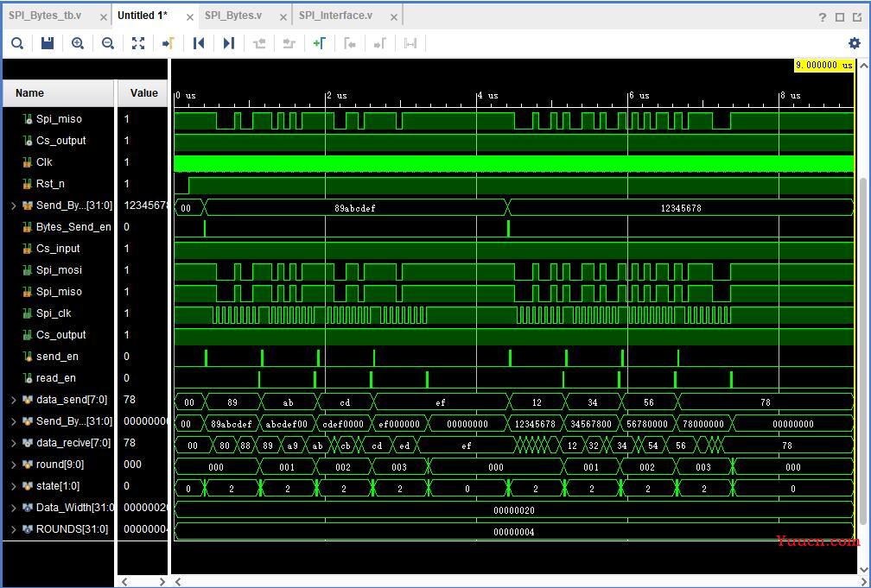The image size is (871, 588).
Task: Click the Zoom Fit icon
Action: (137, 43)
